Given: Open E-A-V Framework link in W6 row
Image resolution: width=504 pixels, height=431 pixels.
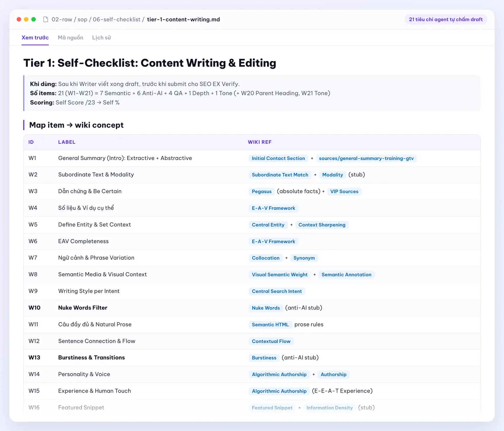Looking at the screenshot, I should (273, 241).
